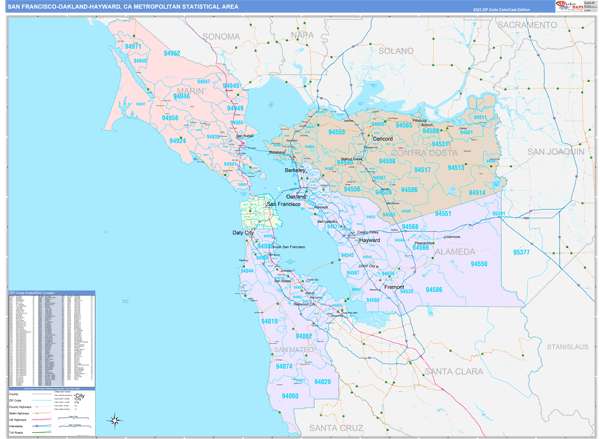Image resolution: width=600 pixels, height=439 pixels.
Task: Click the barcode graphic in the top-right corner
Action: pos(588,5)
